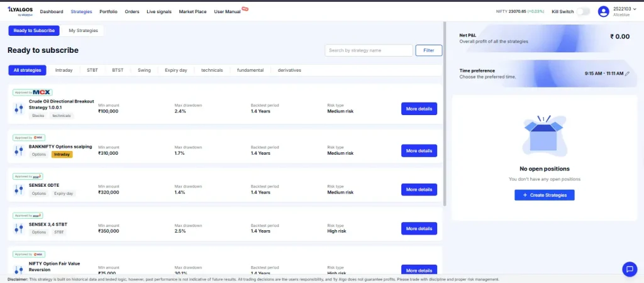Toggle the Kill Switch
644x283 pixels.
[x=583, y=11]
